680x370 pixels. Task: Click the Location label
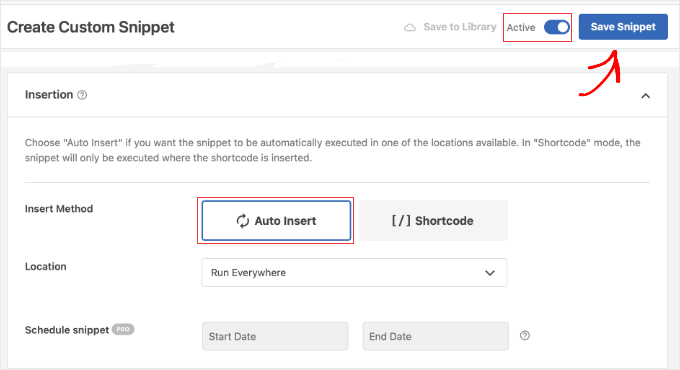coord(46,266)
